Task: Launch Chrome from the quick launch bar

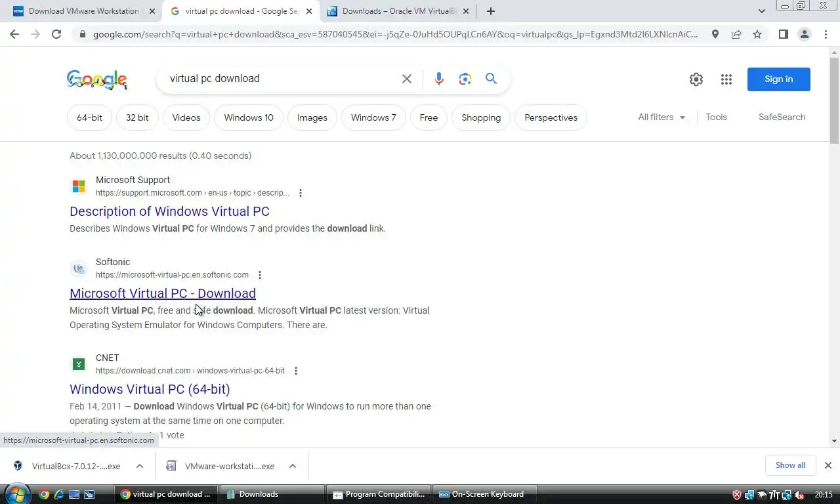Action: click(44, 494)
